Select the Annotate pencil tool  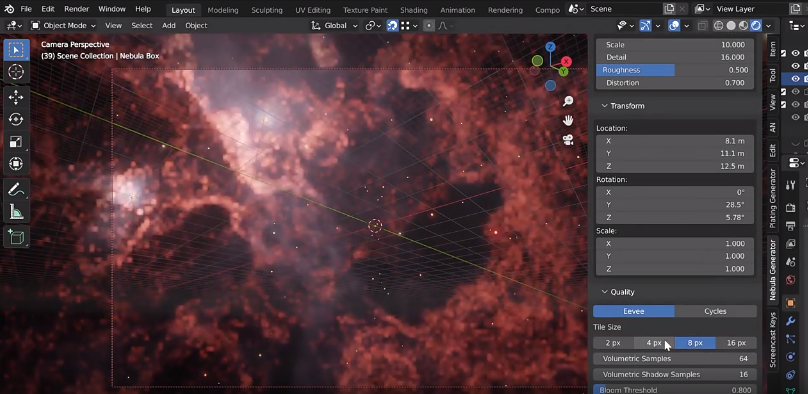pyautogui.click(x=16, y=190)
